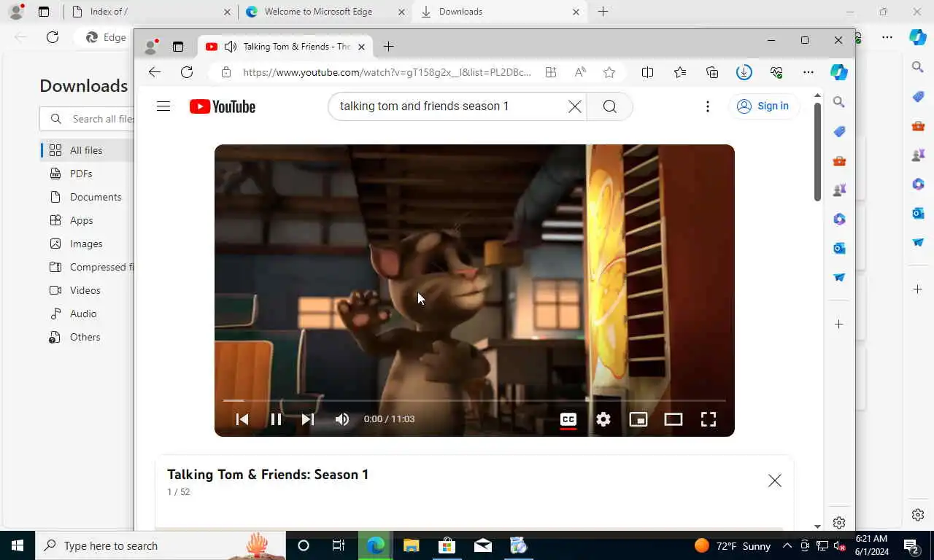The image size is (934, 560).
Task: Go back in front Edge window
Action: (x=155, y=71)
